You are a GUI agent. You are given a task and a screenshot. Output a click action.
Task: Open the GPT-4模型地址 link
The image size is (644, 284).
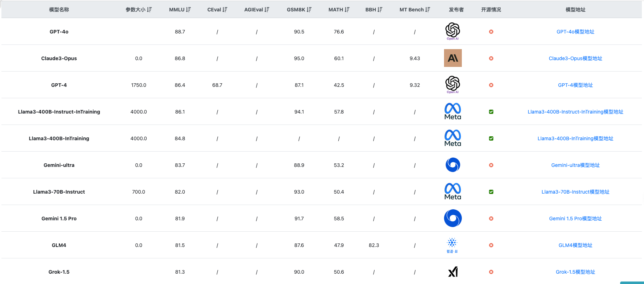pyautogui.click(x=575, y=85)
